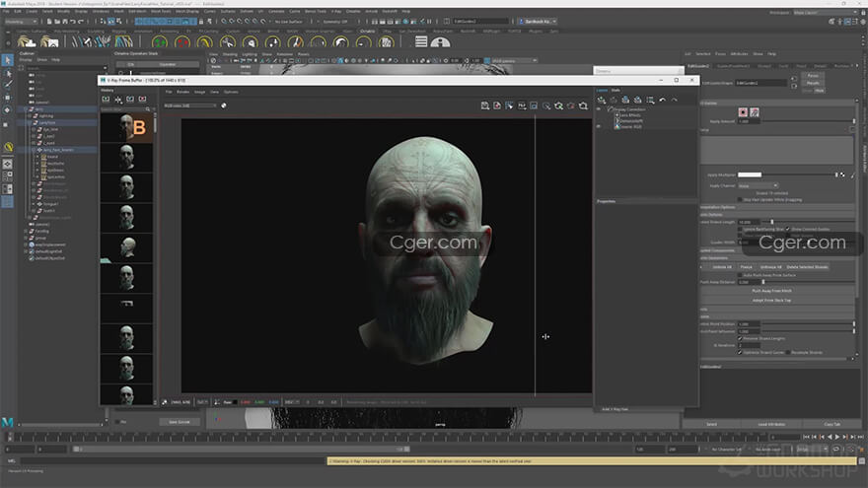The image size is (868, 488).
Task: Click the first sculpt brush icon in attribute editor
Action: coord(741,111)
